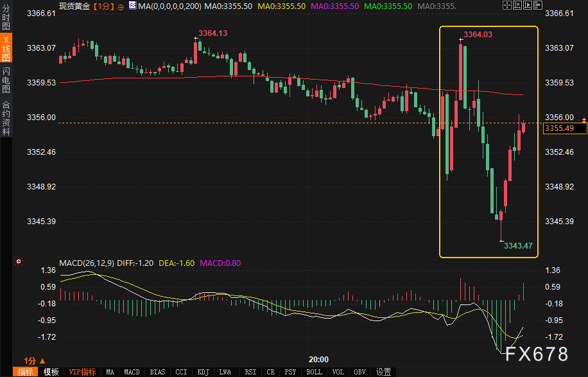Open the VIP指标 tab

click(83, 372)
